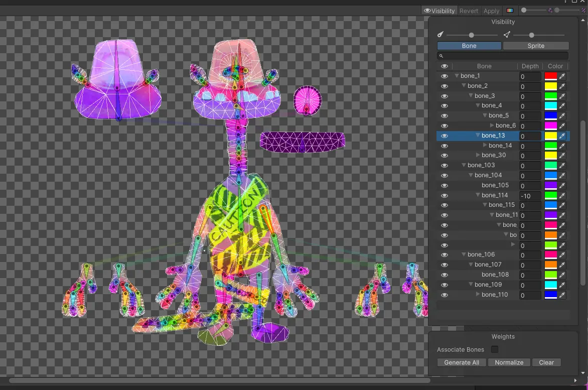The height and width of the screenshot is (390, 588).
Task: Click the Generate All button
Action: pos(462,362)
